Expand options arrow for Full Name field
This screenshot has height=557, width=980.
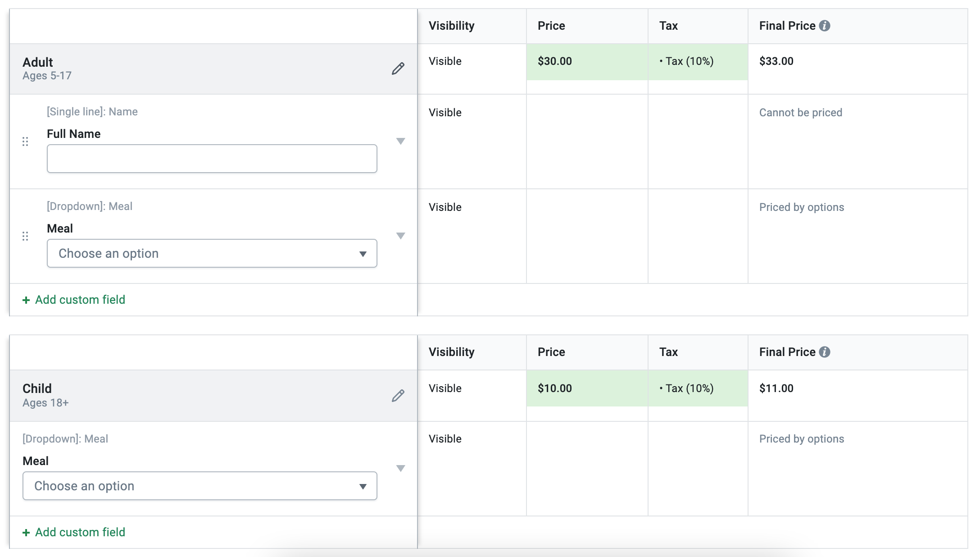pos(400,141)
